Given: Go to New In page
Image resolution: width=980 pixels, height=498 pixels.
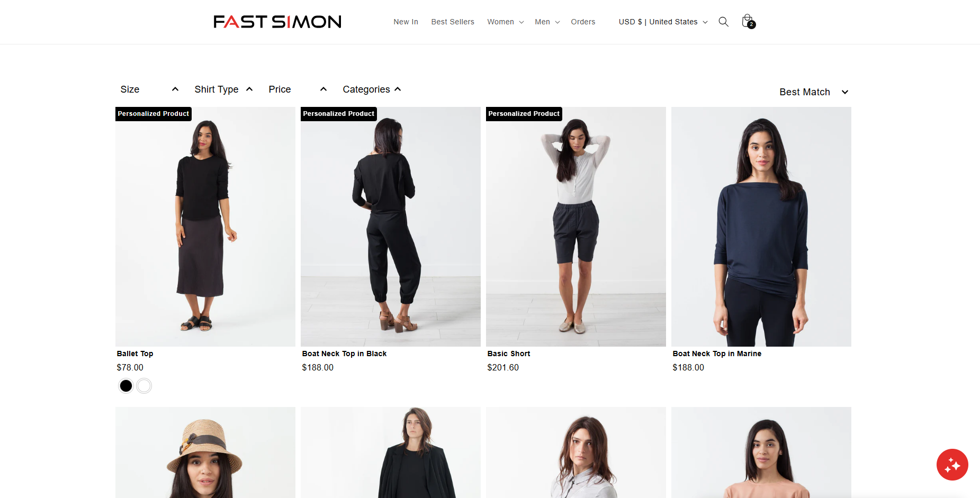Looking at the screenshot, I should click(x=406, y=22).
